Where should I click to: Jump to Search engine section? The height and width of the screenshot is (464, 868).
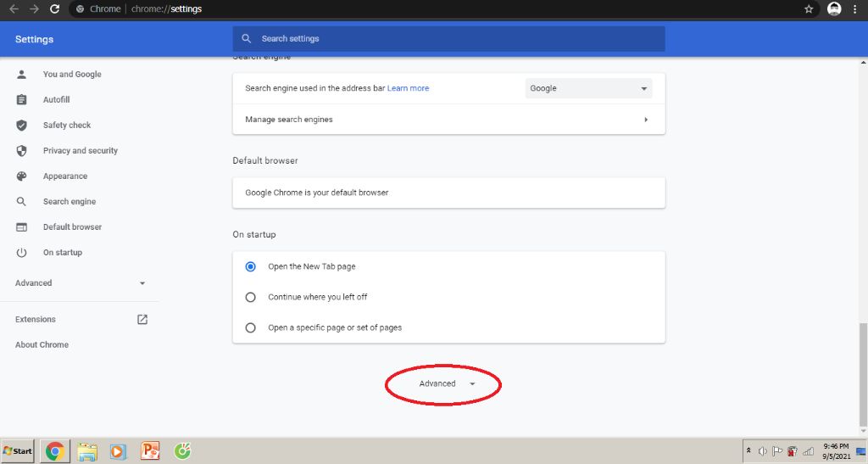70,202
